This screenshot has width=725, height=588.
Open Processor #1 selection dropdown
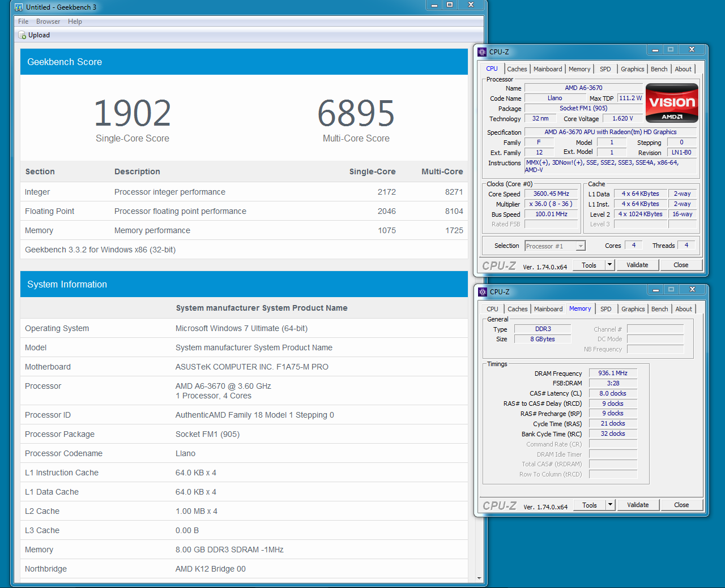(x=555, y=246)
